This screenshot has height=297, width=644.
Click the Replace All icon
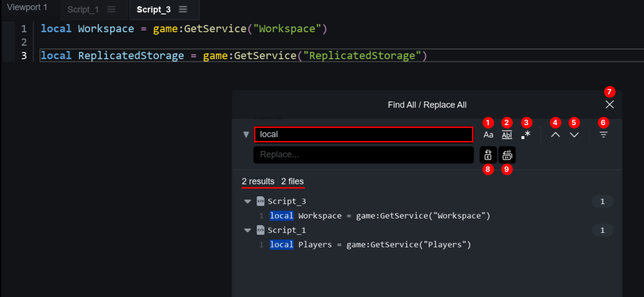(507, 155)
